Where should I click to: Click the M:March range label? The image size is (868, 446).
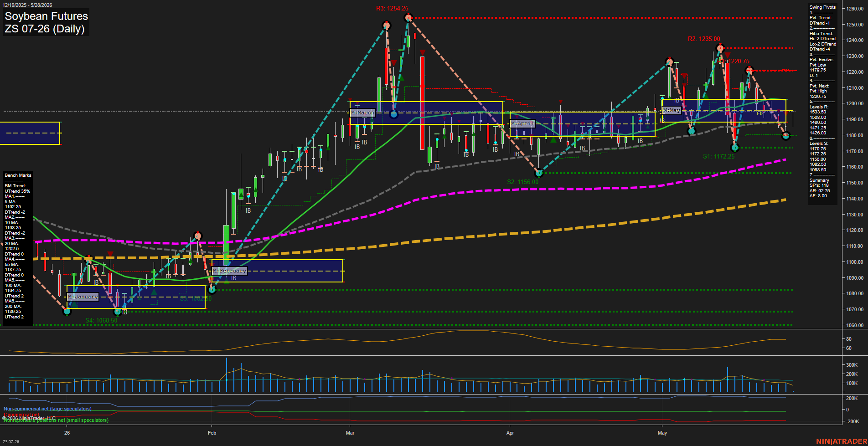tap(362, 112)
